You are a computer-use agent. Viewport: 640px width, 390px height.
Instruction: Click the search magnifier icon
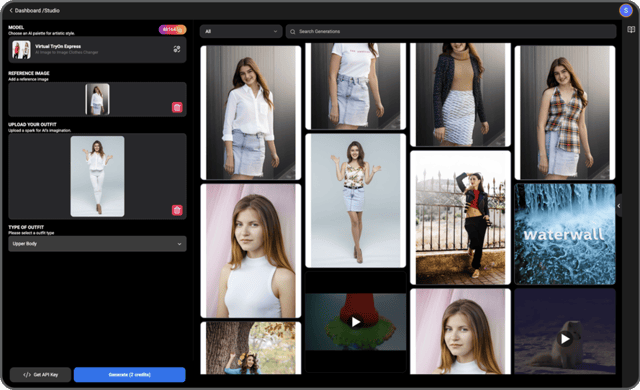point(293,31)
